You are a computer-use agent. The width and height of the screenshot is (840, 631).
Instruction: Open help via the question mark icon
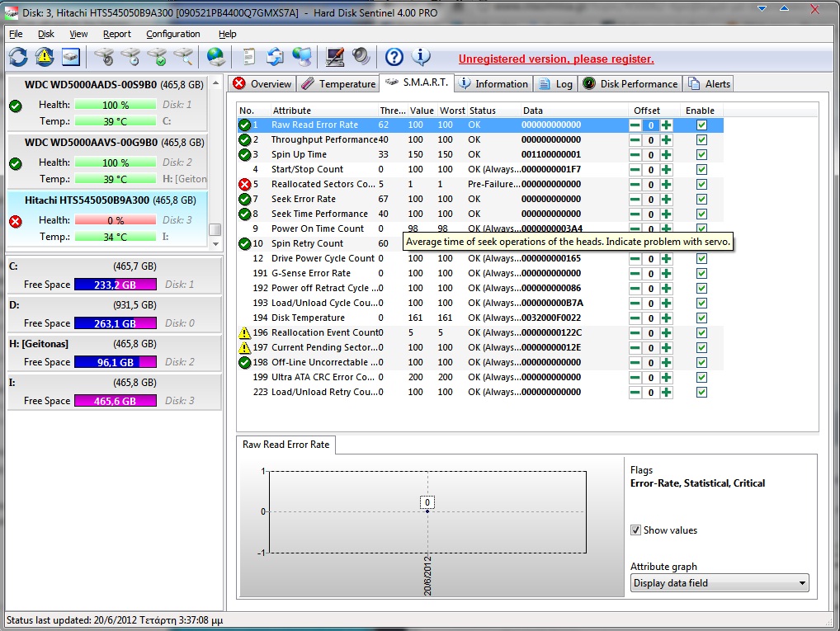(394, 57)
